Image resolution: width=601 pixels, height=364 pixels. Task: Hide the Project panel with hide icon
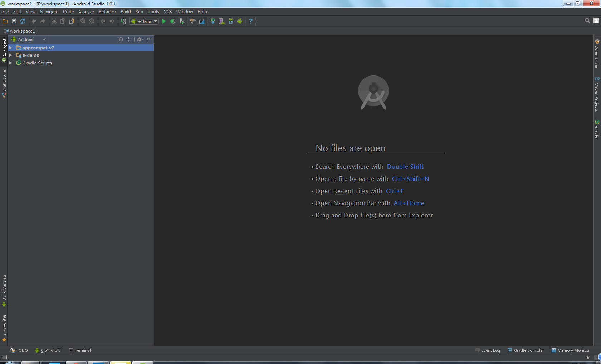[149, 40]
